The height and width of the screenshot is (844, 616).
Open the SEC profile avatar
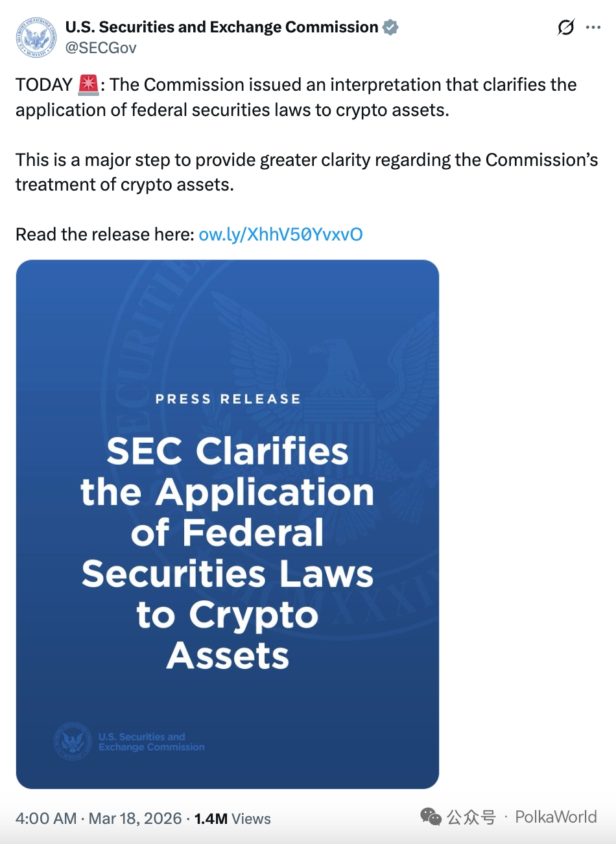coord(36,38)
